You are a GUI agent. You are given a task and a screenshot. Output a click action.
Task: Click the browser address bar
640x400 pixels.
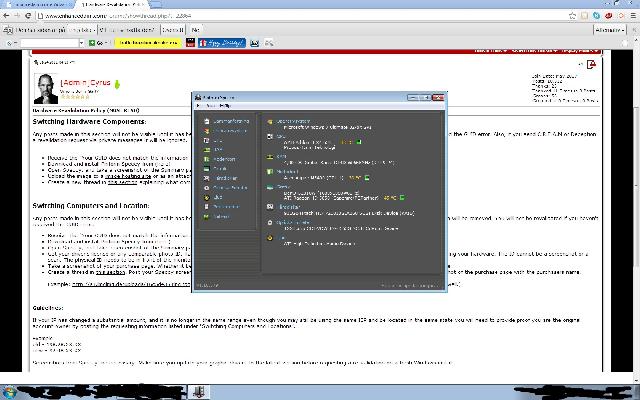[302, 16]
